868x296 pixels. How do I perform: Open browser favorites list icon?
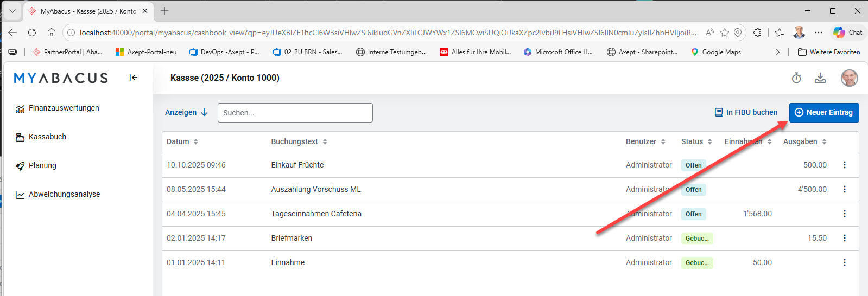780,33
